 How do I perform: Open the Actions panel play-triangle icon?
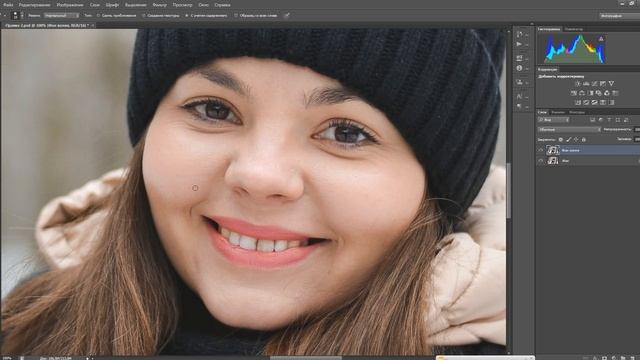click(x=519, y=44)
